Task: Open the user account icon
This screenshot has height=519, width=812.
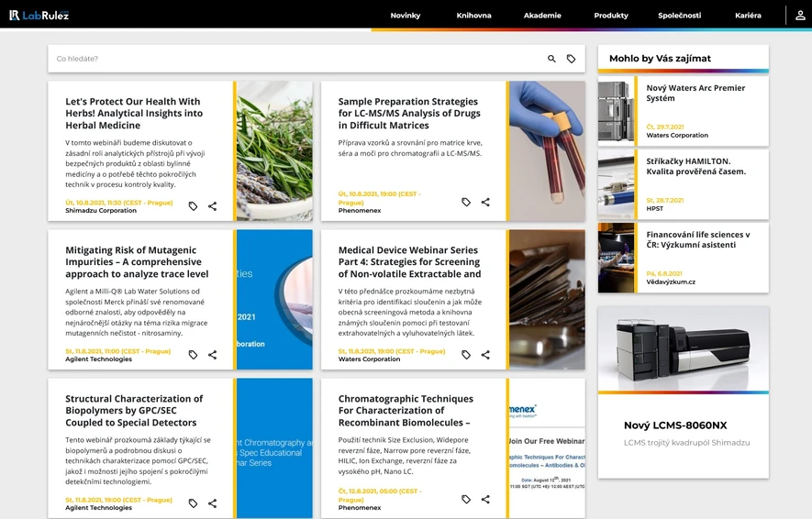Action: tap(800, 15)
